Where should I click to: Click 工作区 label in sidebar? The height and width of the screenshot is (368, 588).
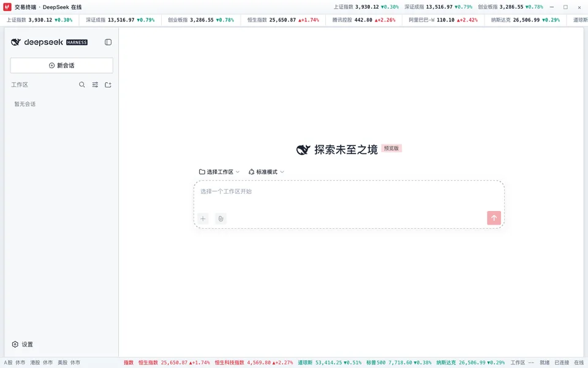coord(20,85)
